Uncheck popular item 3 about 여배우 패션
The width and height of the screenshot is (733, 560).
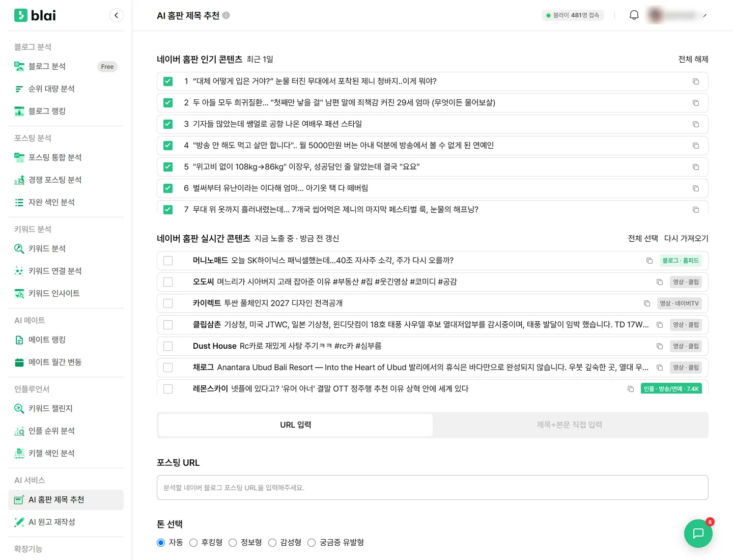click(x=168, y=124)
